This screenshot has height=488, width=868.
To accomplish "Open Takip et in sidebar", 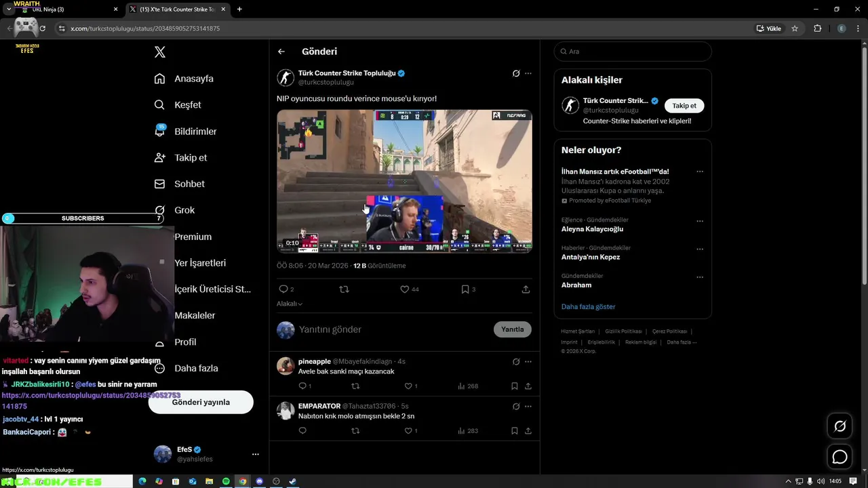I will tap(180, 157).
